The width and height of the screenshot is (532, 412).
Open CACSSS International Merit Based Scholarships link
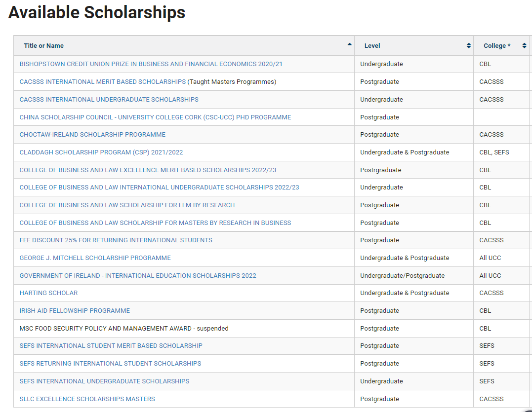coord(103,81)
